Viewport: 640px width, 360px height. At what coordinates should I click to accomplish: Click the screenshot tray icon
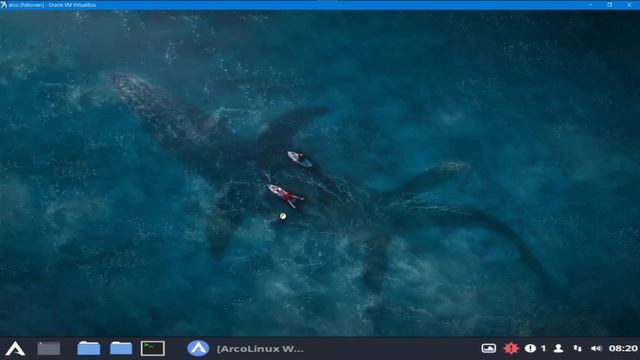pos(489,349)
